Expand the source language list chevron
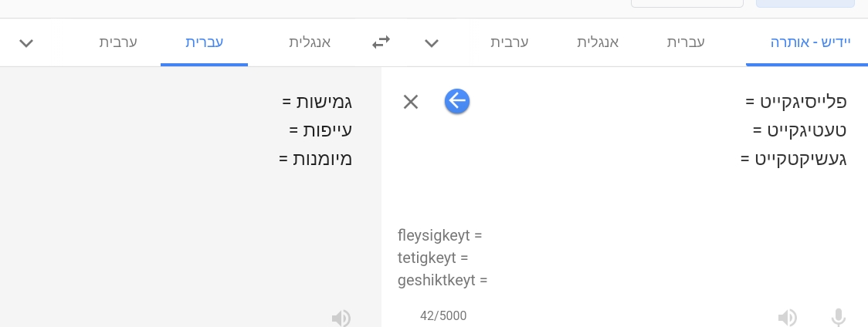Viewport: 868px width, 327px height. pyautogui.click(x=432, y=43)
